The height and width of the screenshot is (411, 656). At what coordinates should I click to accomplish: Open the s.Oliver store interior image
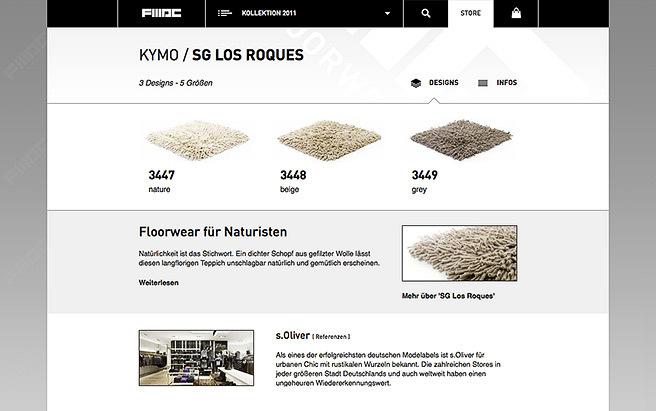196,358
